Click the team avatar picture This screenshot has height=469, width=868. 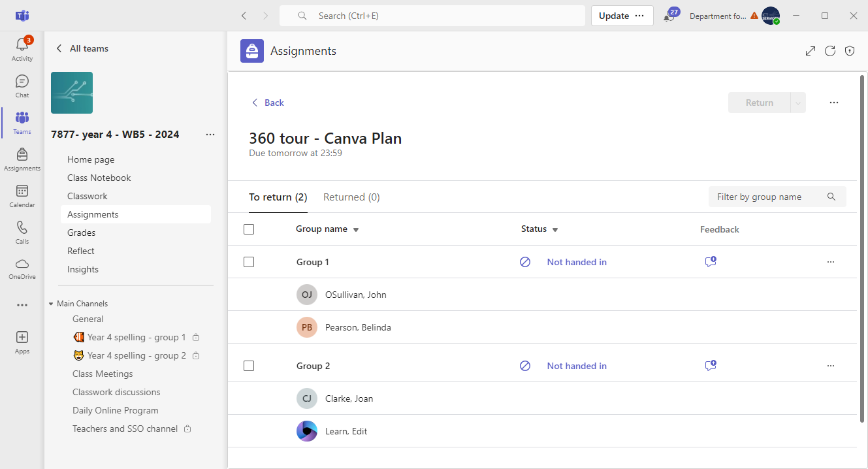(72, 93)
